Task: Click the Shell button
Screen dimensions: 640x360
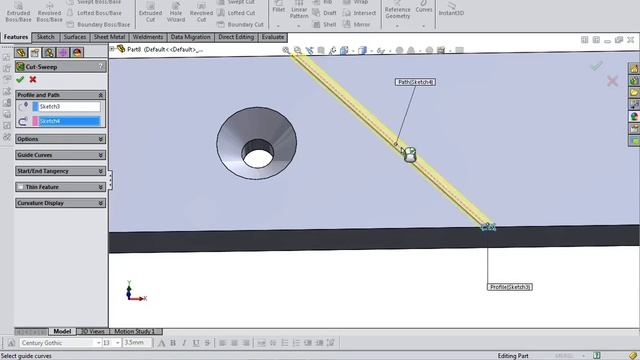Action: (x=324, y=24)
